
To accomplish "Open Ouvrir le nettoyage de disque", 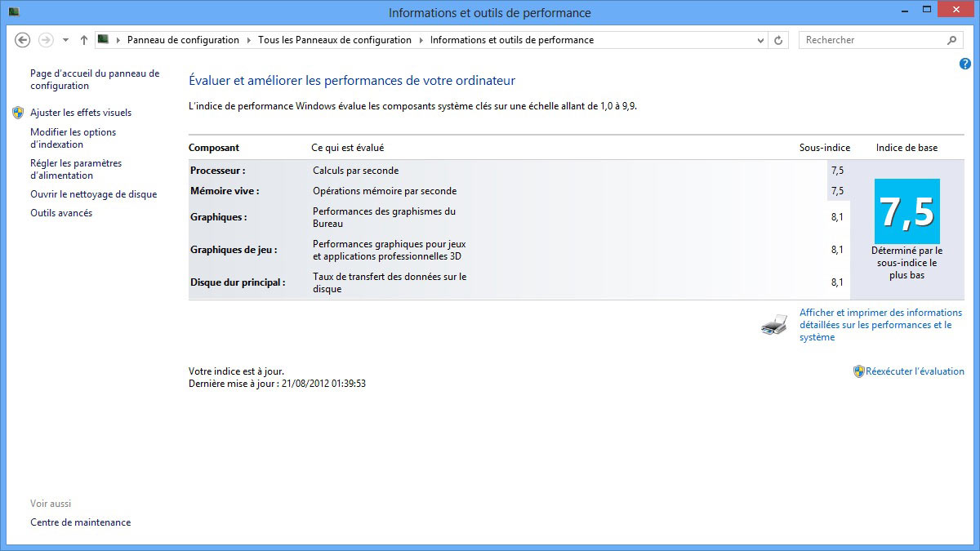I will coord(95,194).
